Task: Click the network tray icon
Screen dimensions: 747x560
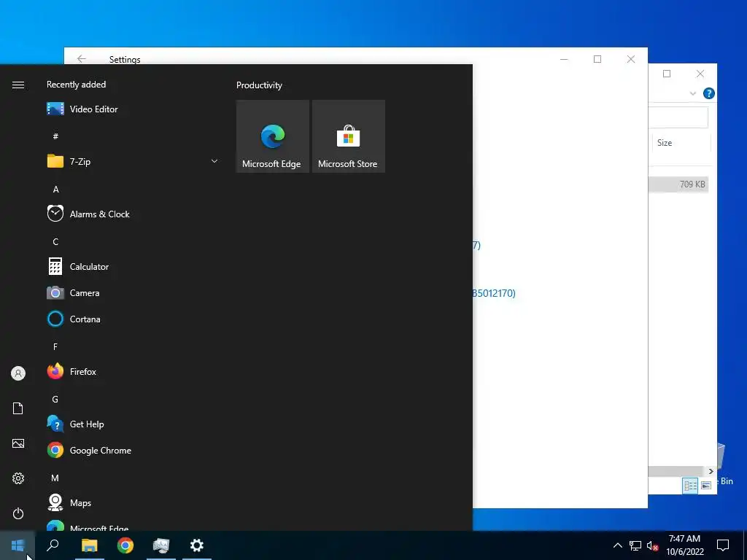Action: (635, 545)
